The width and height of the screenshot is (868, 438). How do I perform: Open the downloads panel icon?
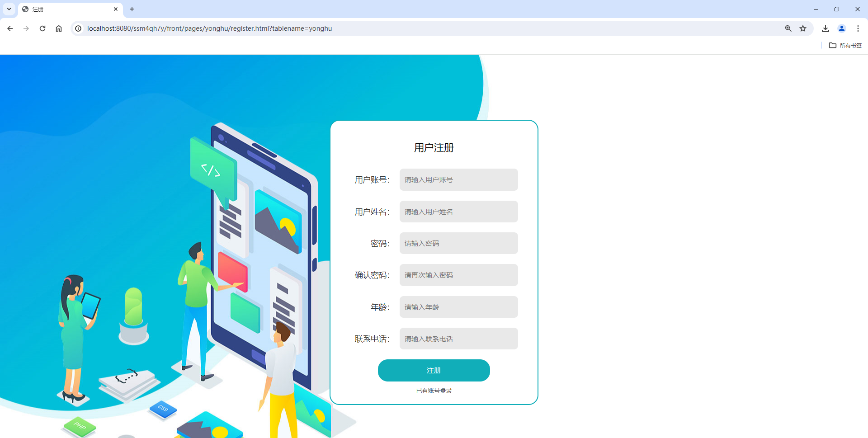click(825, 28)
